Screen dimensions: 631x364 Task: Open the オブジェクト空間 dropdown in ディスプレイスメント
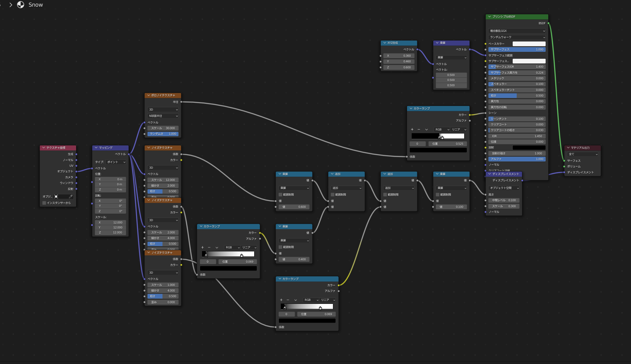coord(504,188)
